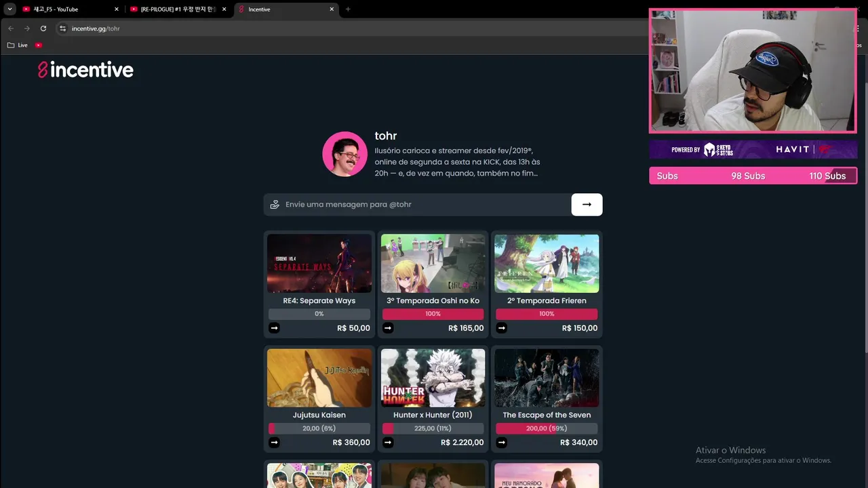Open the YouTube bookmark icon
868x488 pixels.
(39, 45)
